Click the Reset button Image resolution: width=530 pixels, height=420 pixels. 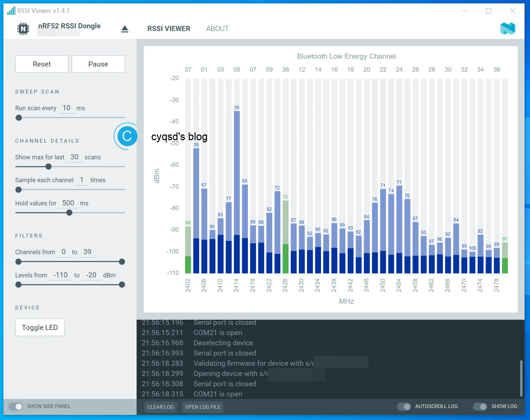(x=42, y=64)
